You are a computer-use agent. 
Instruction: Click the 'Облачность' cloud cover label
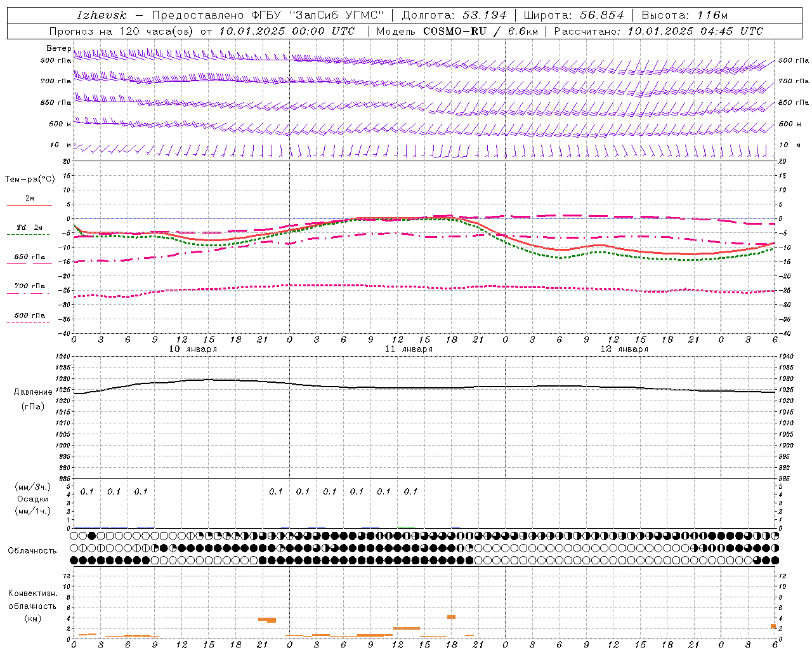tap(32, 551)
